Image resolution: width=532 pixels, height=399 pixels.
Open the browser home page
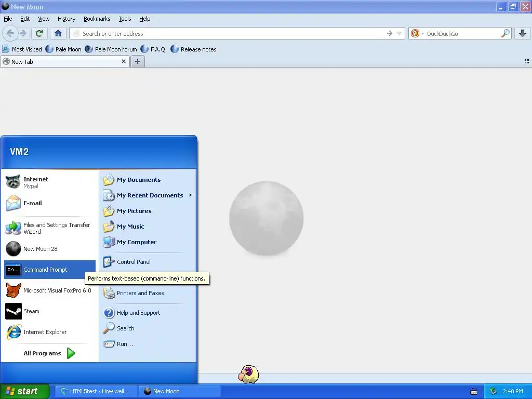[58, 33]
